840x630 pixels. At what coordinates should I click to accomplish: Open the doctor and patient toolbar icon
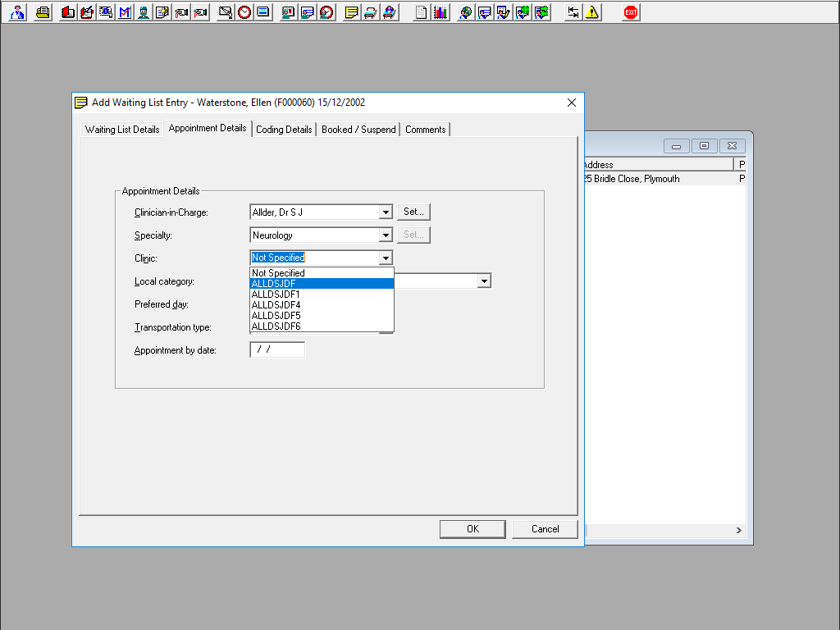(x=18, y=12)
